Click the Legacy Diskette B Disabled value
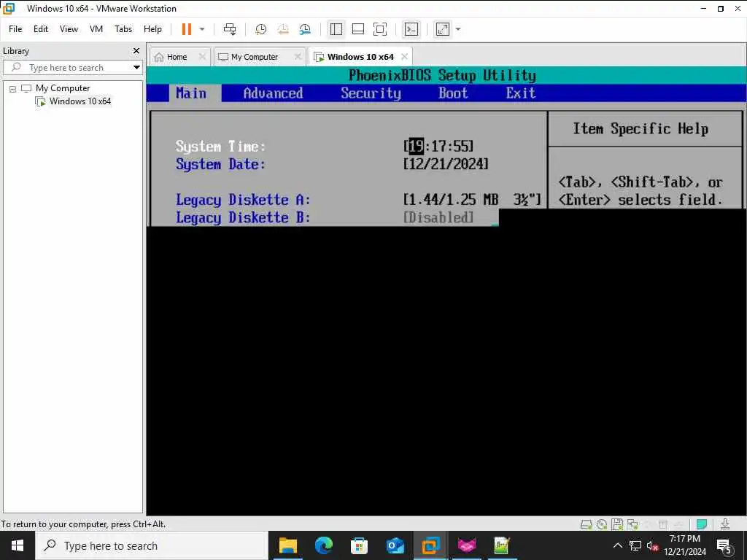This screenshot has height=560, width=747. pos(438,217)
